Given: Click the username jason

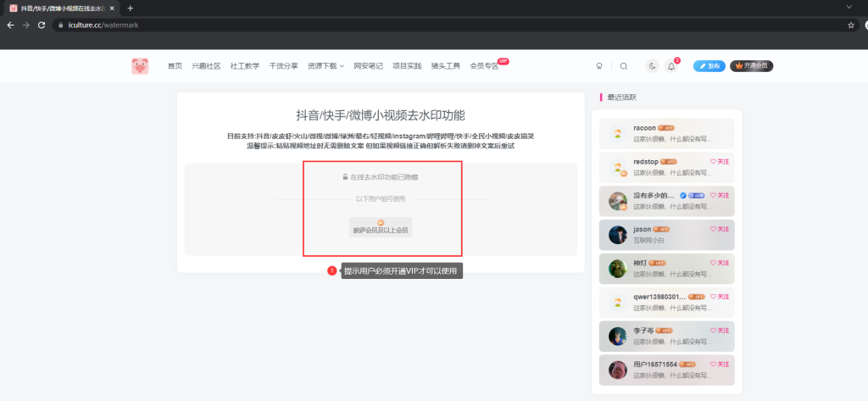Looking at the screenshot, I should [x=643, y=229].
